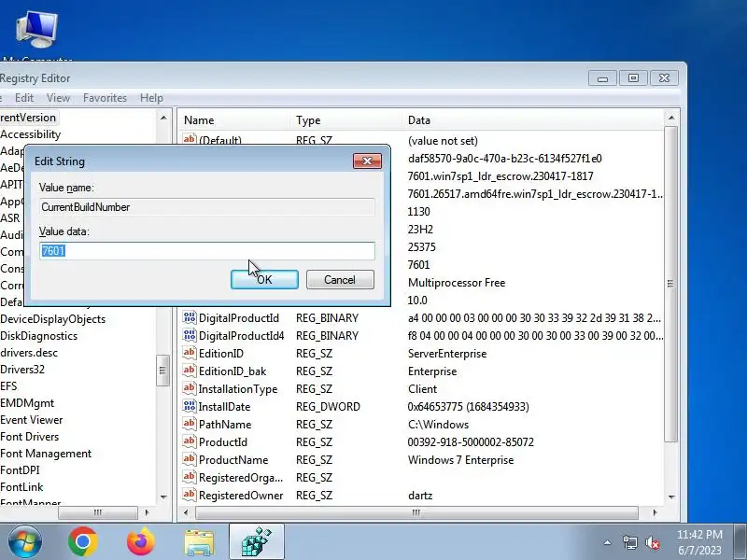747x560 pixels.
Task: Click the Windows 7 Enterprise data cell
Action: point(460,460)
